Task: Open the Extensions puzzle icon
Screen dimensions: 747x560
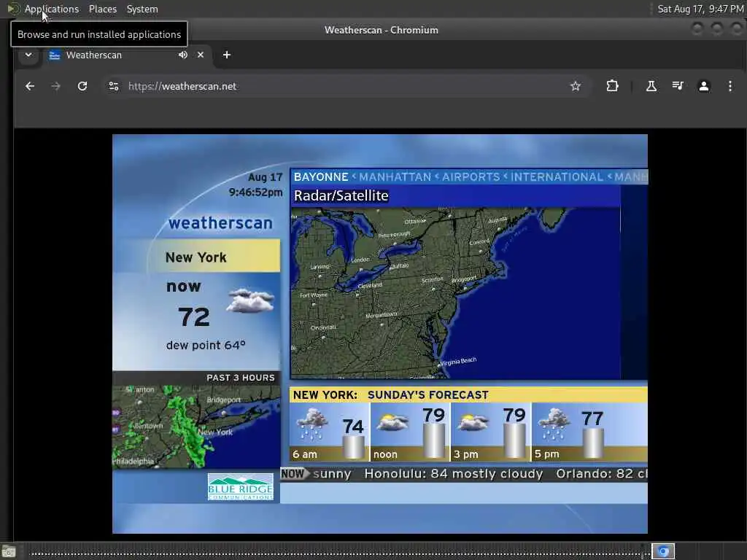Action: [x=612, y=86]
